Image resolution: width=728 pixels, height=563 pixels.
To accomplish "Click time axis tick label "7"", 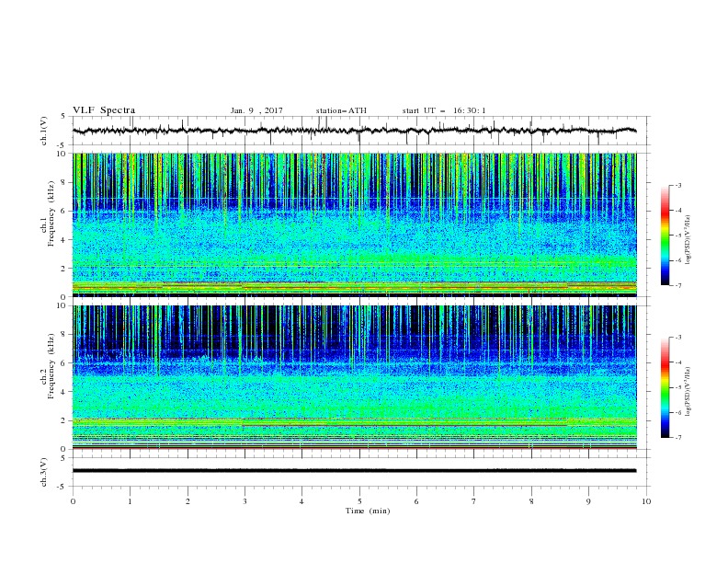I will tap(474, 501).
